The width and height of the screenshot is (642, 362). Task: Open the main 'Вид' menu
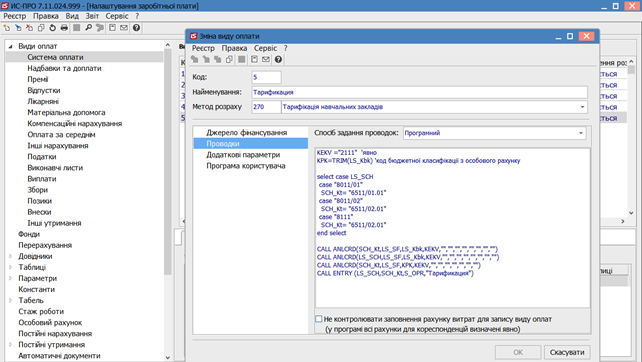[x=72, y=16]
